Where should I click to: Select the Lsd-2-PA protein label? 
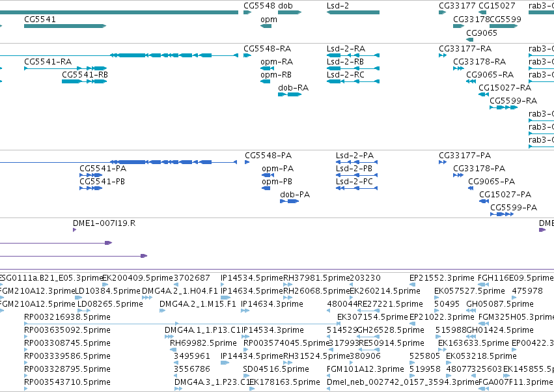coord(355,156)
